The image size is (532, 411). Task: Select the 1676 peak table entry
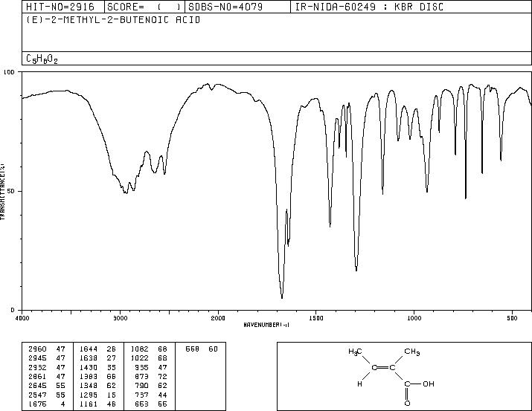point(47,404)
